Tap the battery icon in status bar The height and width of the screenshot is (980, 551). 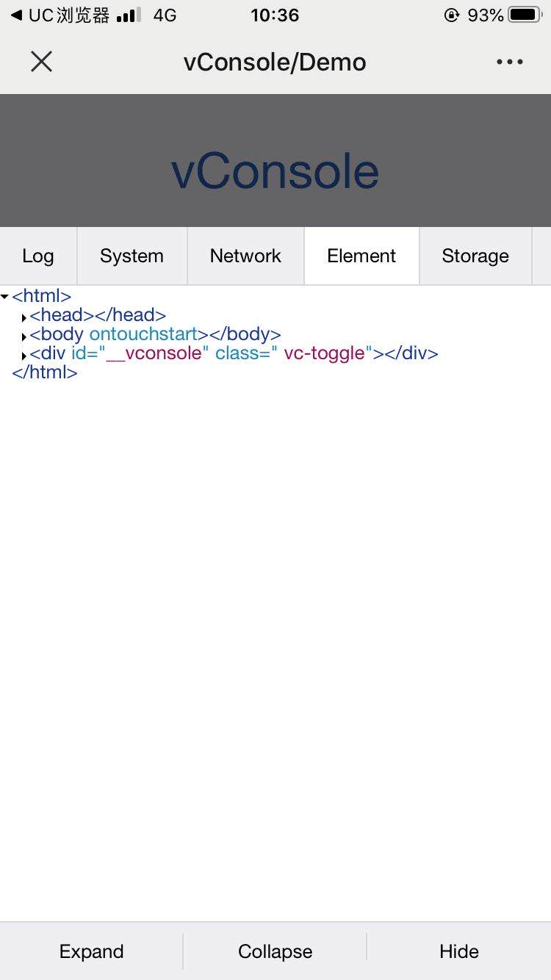click(x=525, y=15)
